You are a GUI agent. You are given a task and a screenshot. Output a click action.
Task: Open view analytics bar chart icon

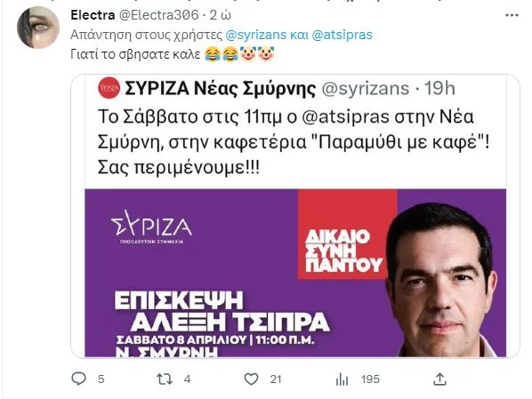pos(342,379)
